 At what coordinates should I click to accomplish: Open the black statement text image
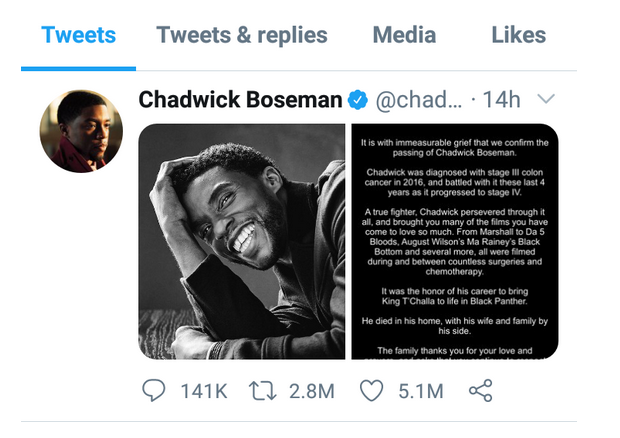point(455,242)
